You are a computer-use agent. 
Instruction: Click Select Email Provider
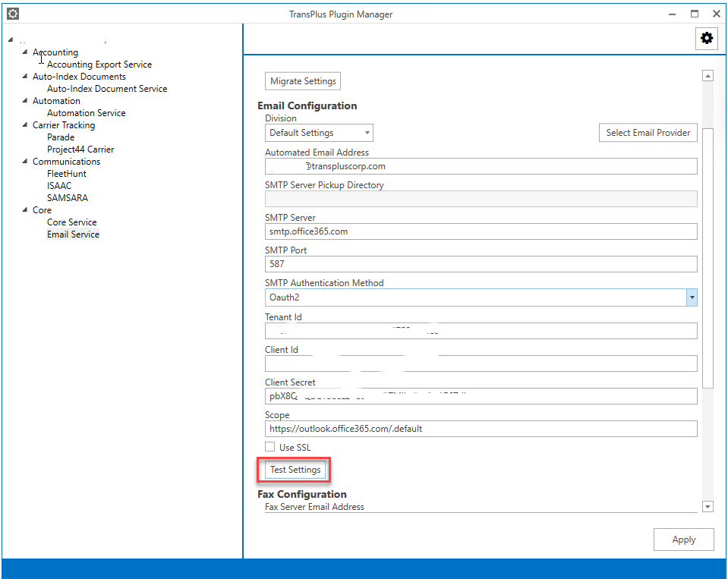[x=648, y=132]
